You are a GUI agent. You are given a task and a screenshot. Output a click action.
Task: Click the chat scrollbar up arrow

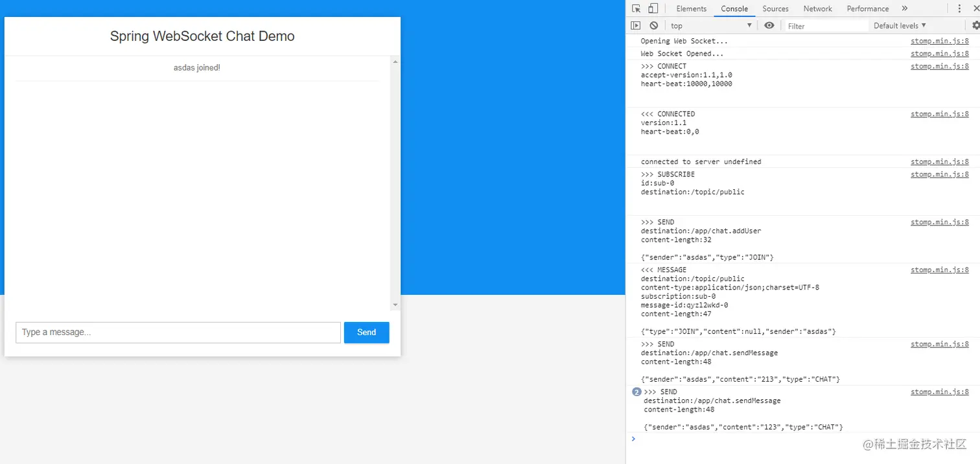(395, 62)
